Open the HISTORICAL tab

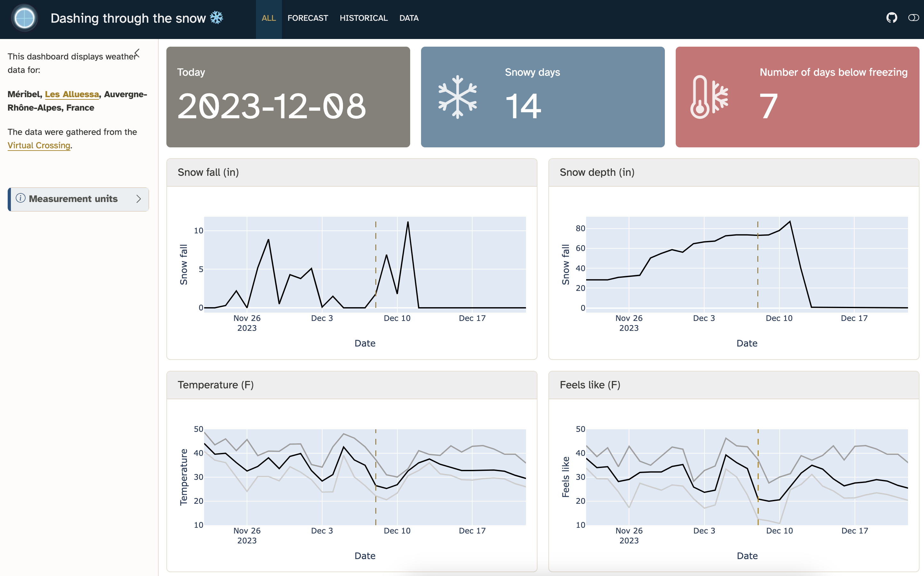point(363,18)
